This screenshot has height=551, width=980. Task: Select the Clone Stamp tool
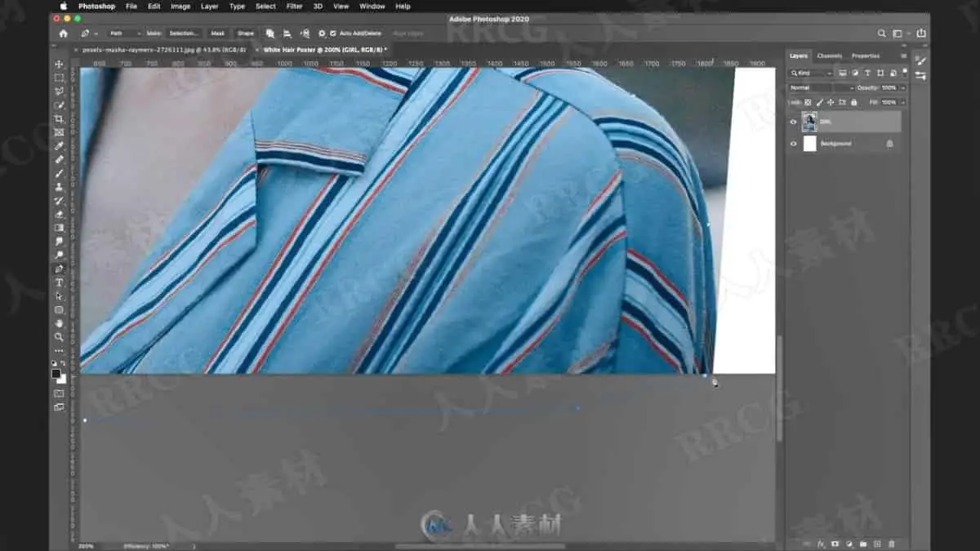59,187
